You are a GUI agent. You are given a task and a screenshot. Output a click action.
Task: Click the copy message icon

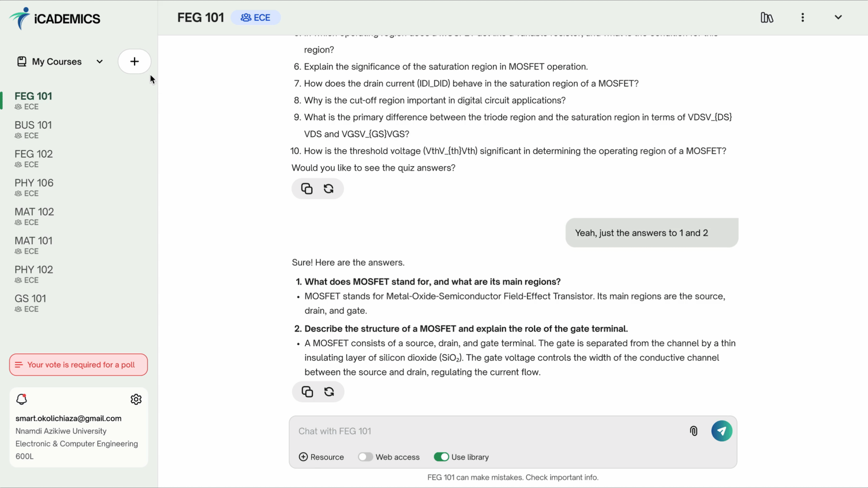click(x=307, y=392)
